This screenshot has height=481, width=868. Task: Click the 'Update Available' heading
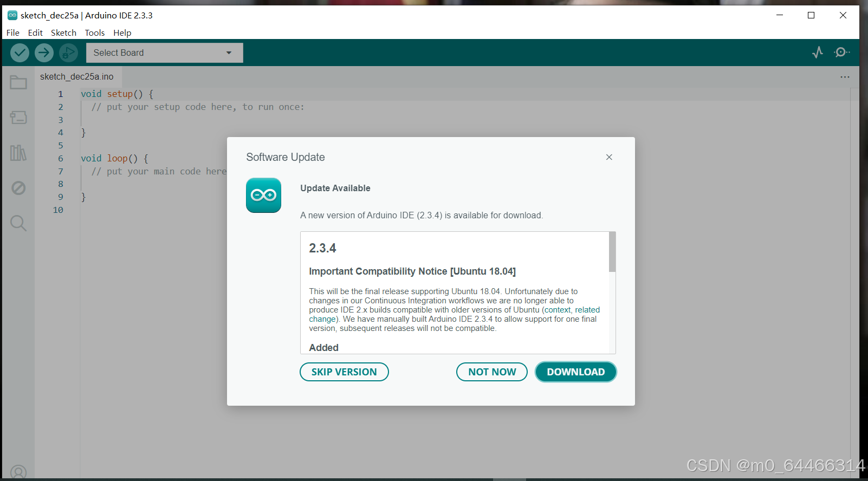tap(335, 188)
